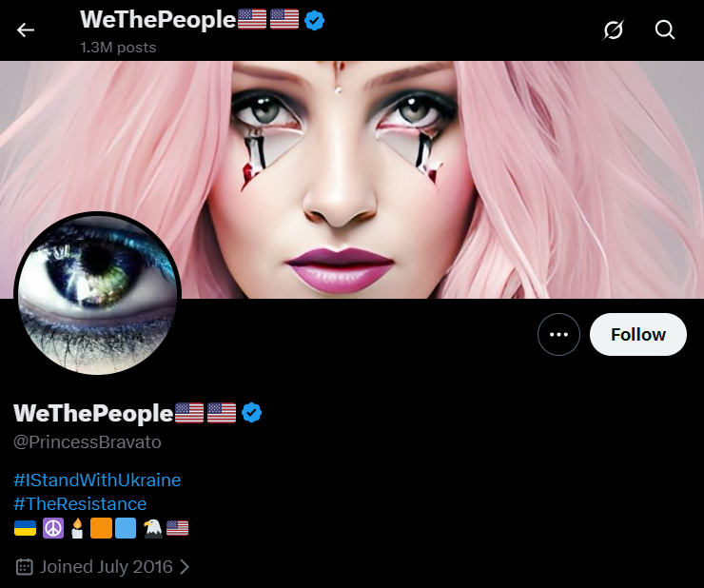Click the orange square in bio

coord(101,528)
